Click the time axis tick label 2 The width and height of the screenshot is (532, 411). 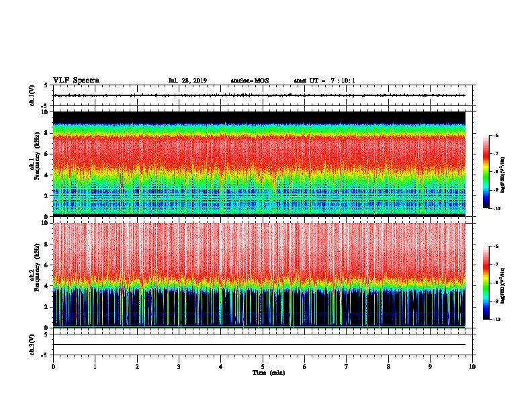(137, 367)
